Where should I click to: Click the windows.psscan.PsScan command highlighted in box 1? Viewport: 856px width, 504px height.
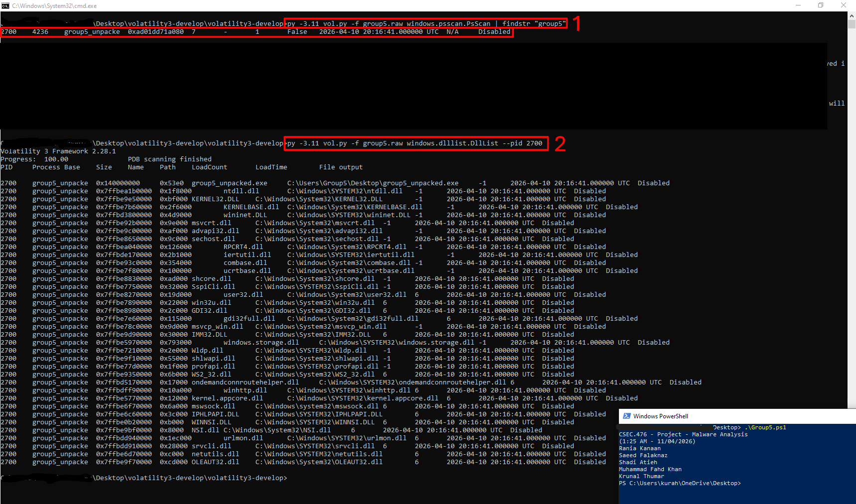[x=426, y=23]
